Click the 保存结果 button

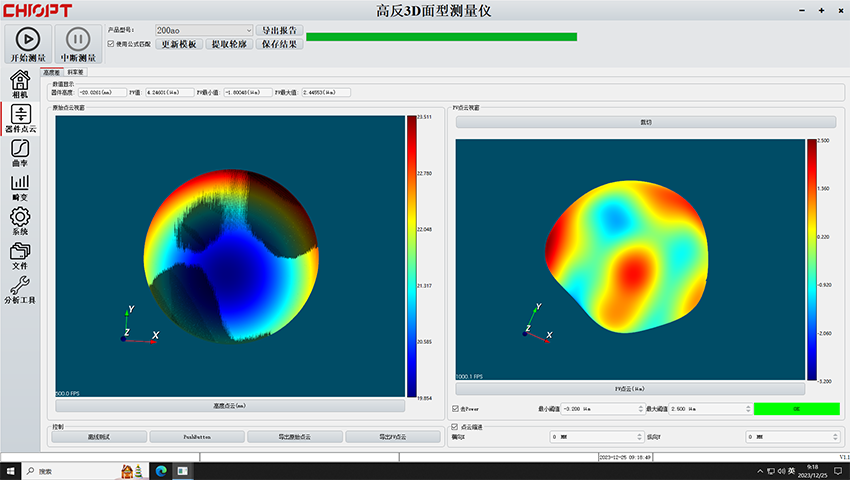click(x=279, y=44)
